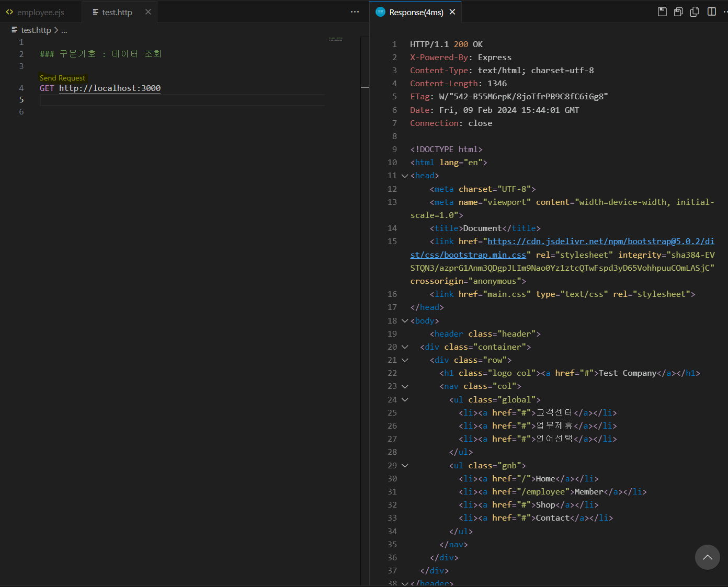Click the Connection: close header
Viewport: 728px width, 587px height.
point(451,123)
